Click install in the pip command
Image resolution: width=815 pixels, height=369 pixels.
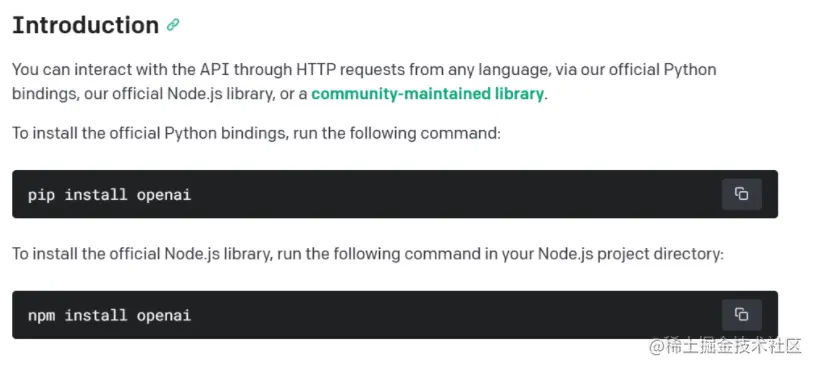(96, 195)
